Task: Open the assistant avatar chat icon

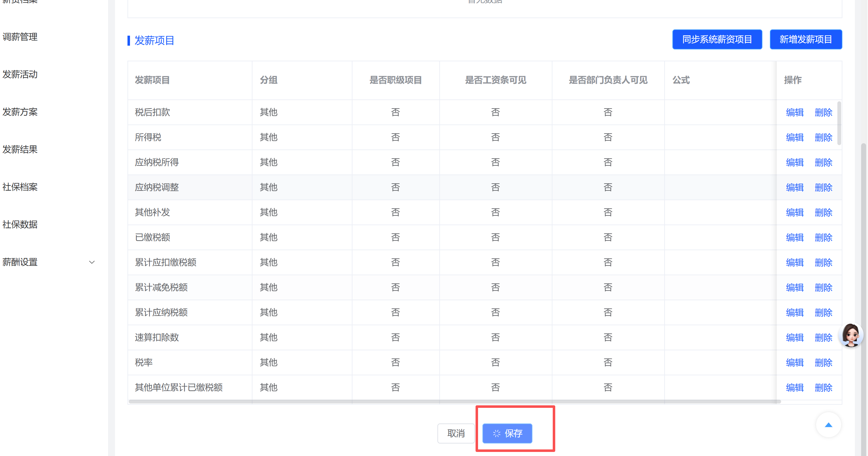Action: (851, 335)
